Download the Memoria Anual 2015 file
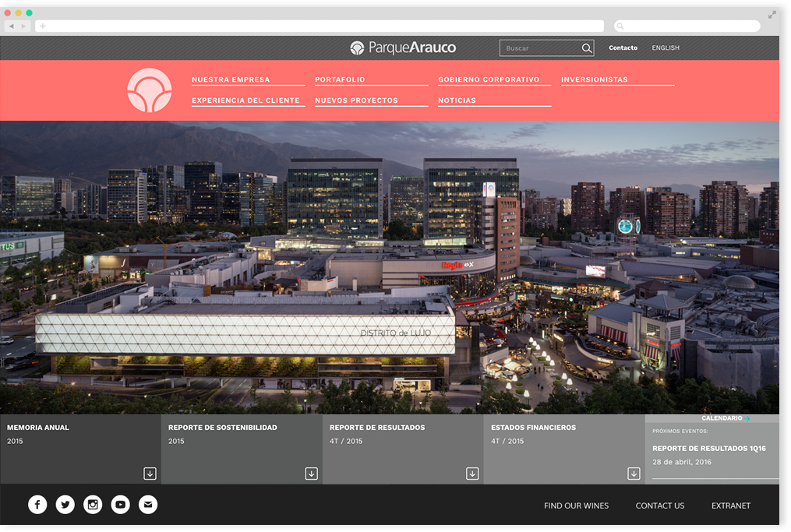The height and width of the screenshot is (532, 791). coord(150,474)
